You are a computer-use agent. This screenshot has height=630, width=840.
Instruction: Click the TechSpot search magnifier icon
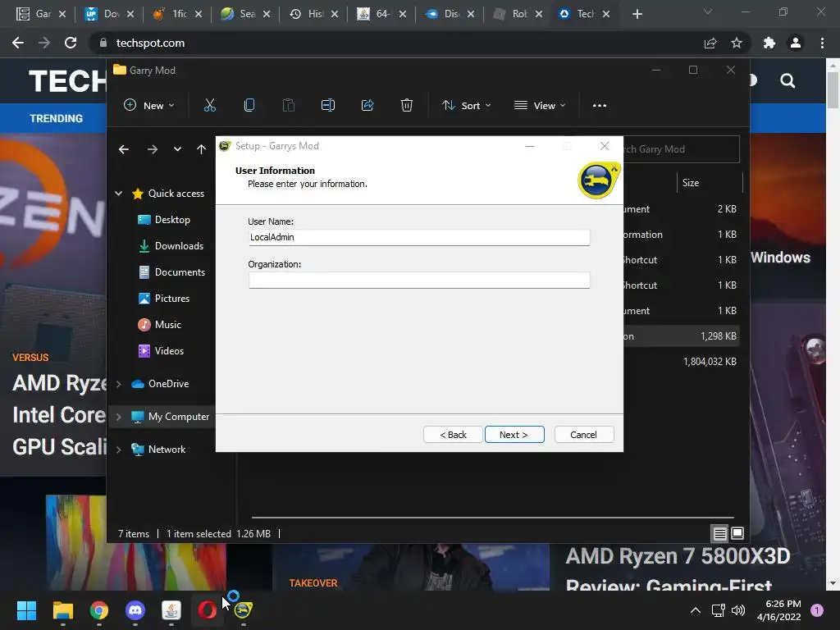click(787, 81)
